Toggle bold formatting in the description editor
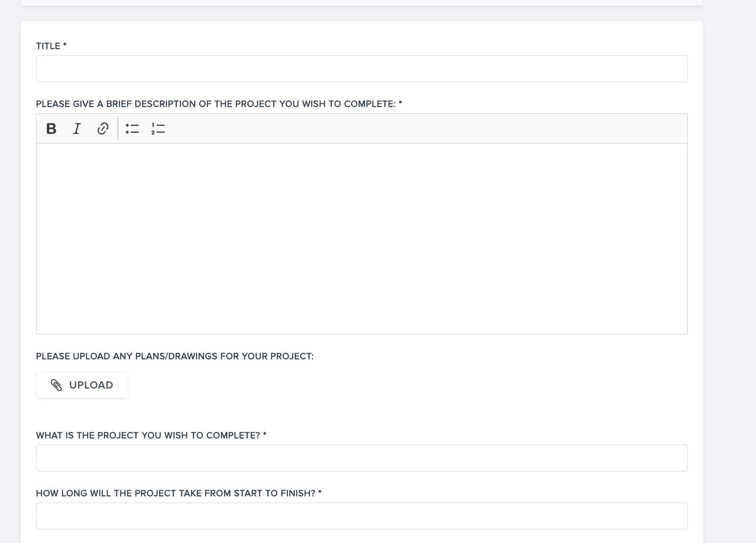Image resolution: width=756 pixels, height=543 pixels. coord(51,129)
